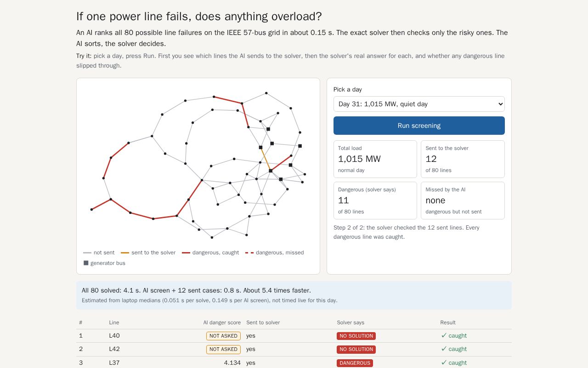Click the 'Line' column header

(114, 322)
